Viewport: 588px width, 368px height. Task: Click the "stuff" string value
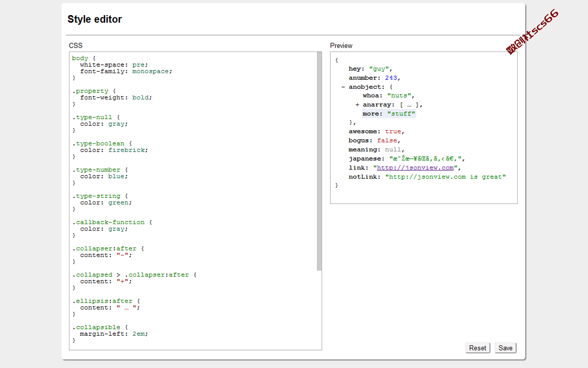(401, 114)
